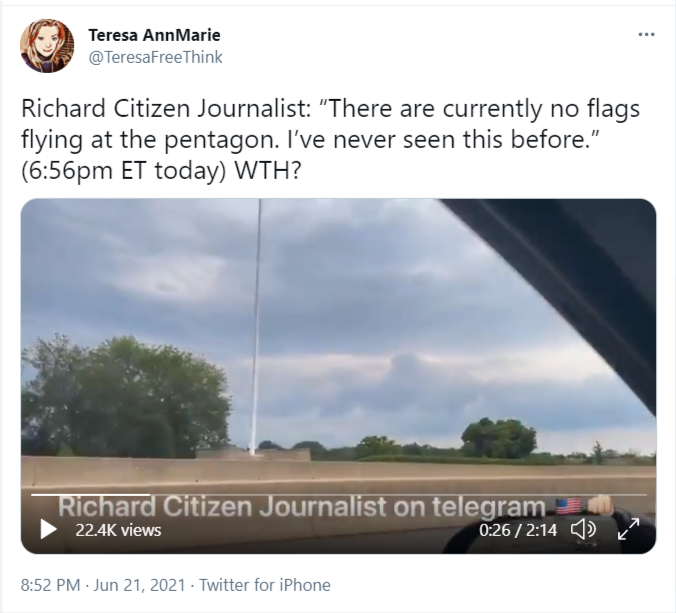Open the Twitter for iPhone source link
The width and height of the screenshot is (676, 613).
[265, 585]
